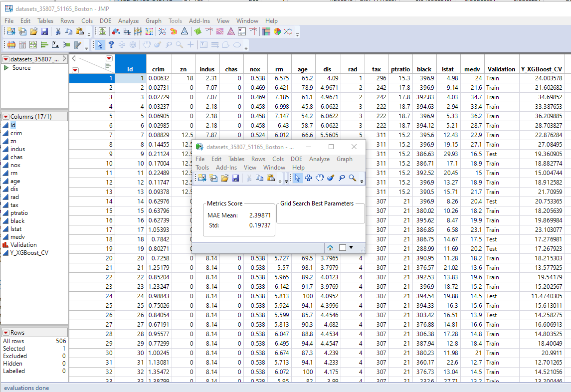
Task: Click the home icon in popup status bar
Action: pos(330,247)
